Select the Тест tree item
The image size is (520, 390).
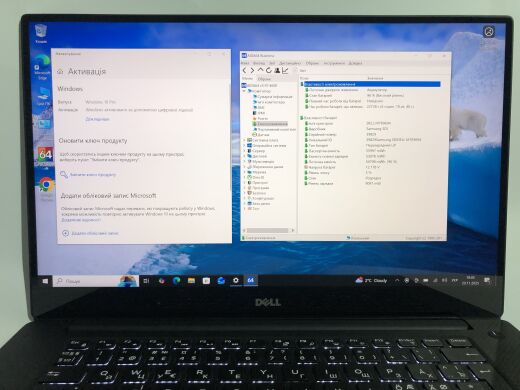coord(254,209)
